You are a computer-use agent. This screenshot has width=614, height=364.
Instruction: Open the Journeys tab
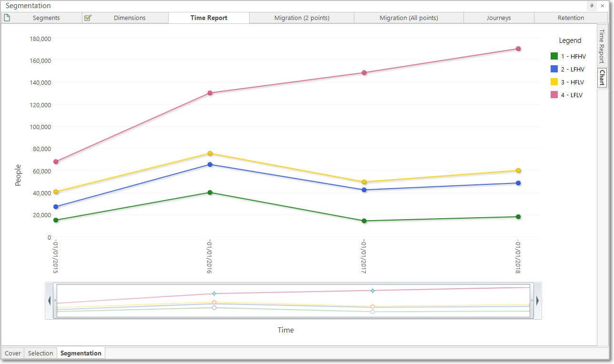point(499,18)
